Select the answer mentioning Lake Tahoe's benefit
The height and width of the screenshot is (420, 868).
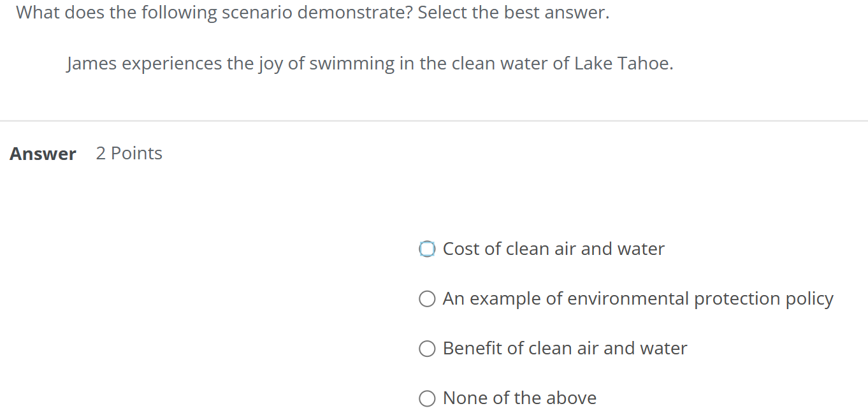[x=565, y=349]
